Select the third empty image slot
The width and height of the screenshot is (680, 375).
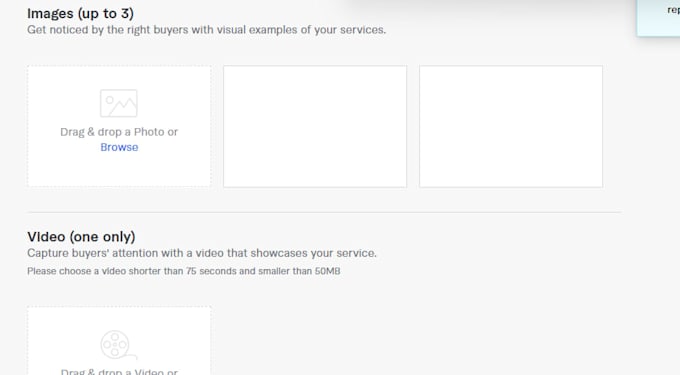pos(511,127)
